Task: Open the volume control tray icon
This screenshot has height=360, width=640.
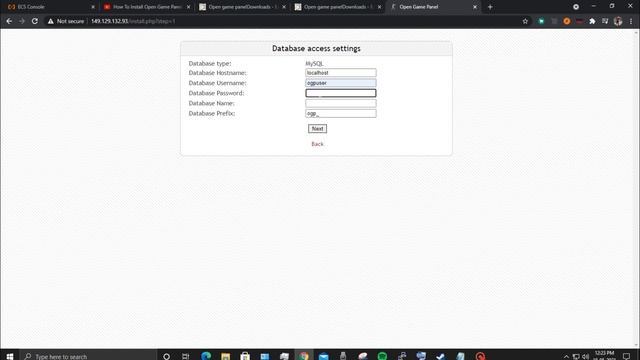Action: 585,357
